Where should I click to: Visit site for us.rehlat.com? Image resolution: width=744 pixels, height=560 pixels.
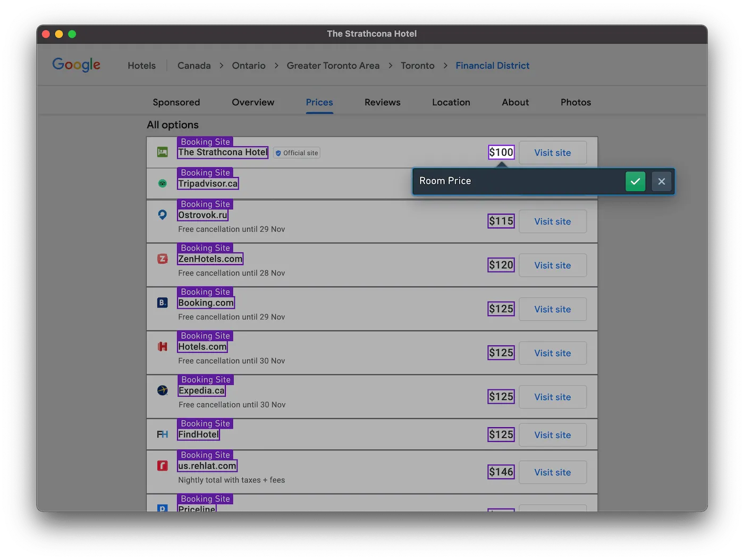(x=553, y=472)
